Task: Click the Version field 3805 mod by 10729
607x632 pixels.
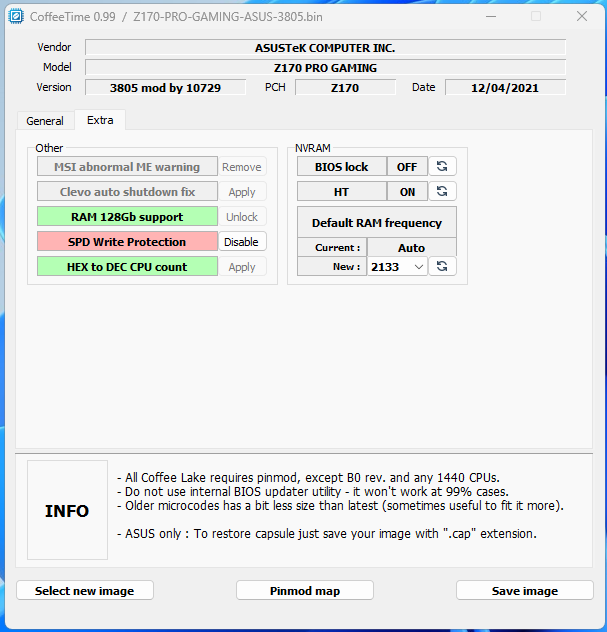Action: click(x=165, y=87)
